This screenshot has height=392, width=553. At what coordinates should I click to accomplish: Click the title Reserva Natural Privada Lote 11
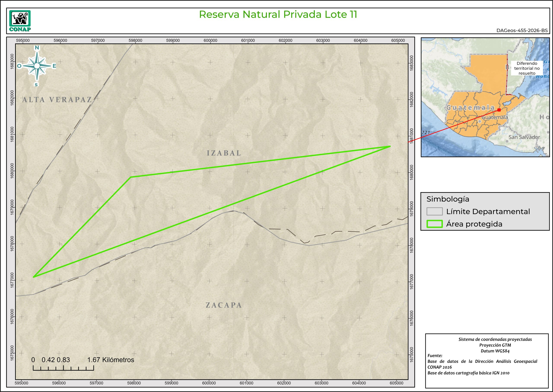point(278,14)
